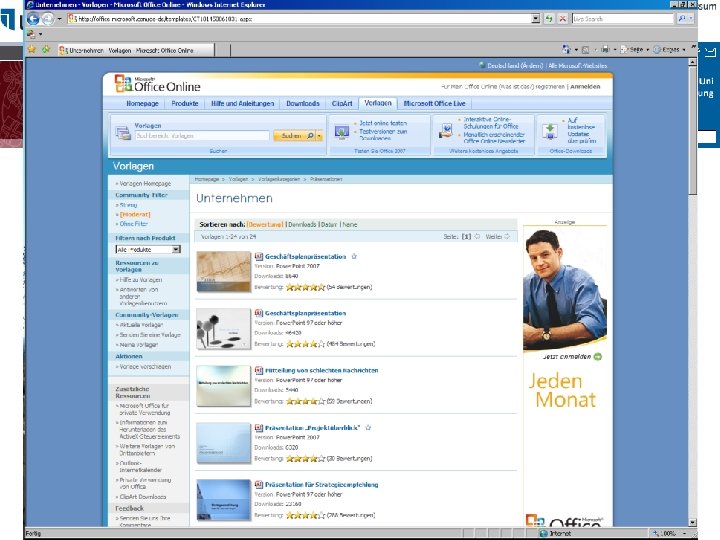Click the Add to Favorites star-plus icon
This screenshot has height=540, width=720.
(x=46, y=49)
